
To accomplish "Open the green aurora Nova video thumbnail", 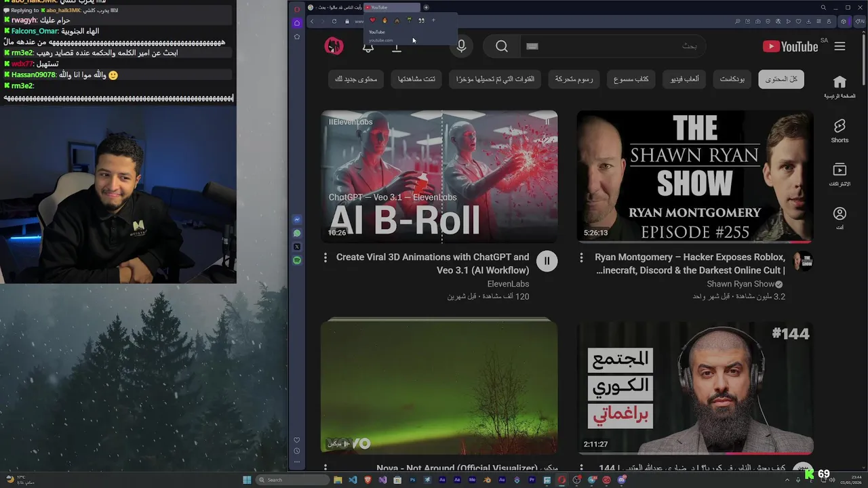I will click(439, 386).
